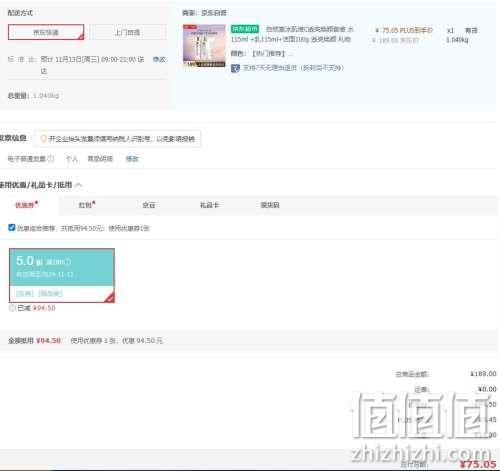
Task: Click the red corner checkmark on 京东快递 option
Action: 80,36
